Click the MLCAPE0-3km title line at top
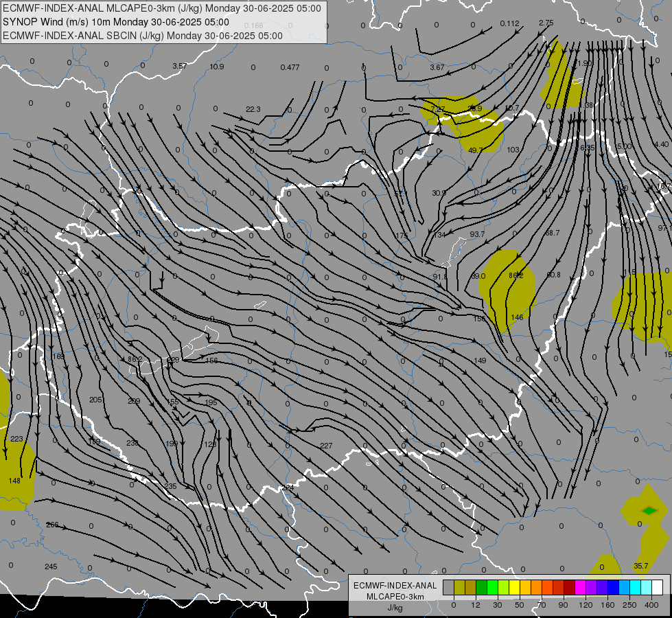The width and height of the screenshot is (672, 618). tap(161, 8)
